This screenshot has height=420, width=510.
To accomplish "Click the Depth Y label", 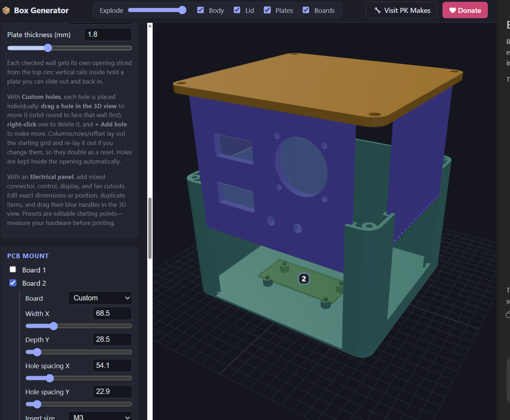I will click(x=37, y=340).
